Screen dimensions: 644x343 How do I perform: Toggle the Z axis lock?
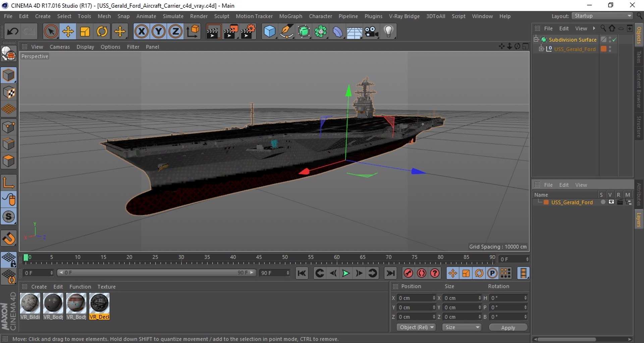pos(175,32)
